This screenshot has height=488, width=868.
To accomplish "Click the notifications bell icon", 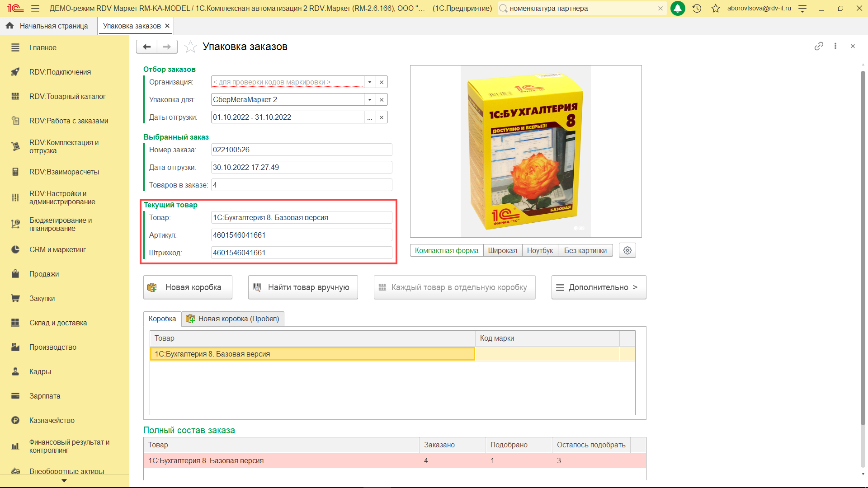I will click(677, 8).
